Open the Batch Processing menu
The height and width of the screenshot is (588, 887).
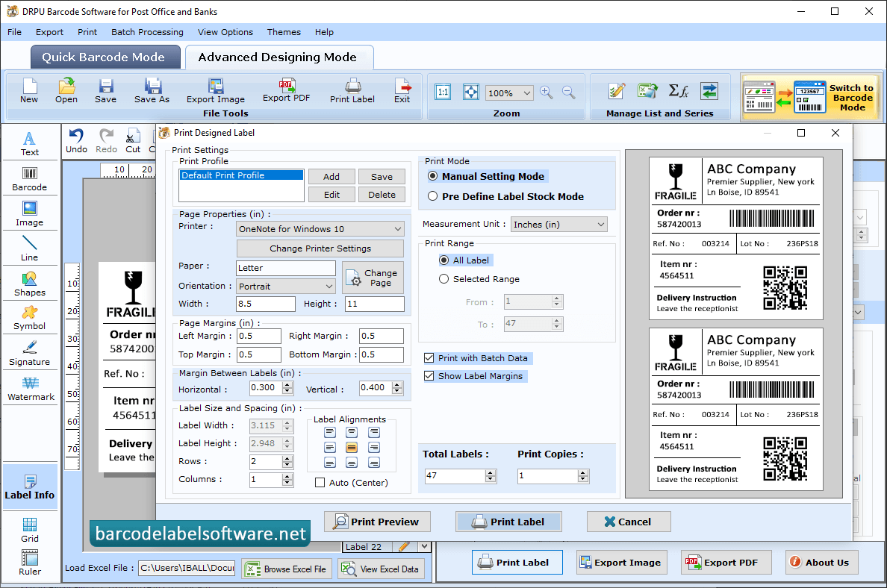coord(148,32)
